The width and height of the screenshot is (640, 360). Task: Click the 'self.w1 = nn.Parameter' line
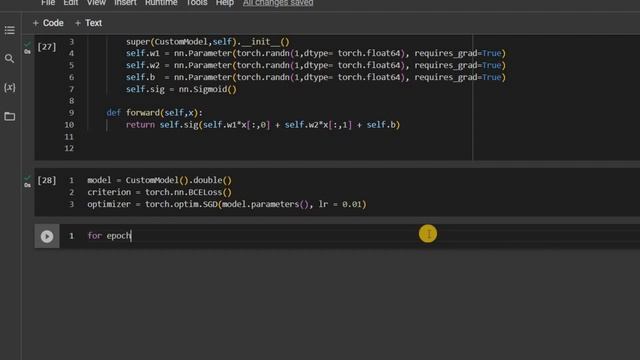tap(316, 53)
